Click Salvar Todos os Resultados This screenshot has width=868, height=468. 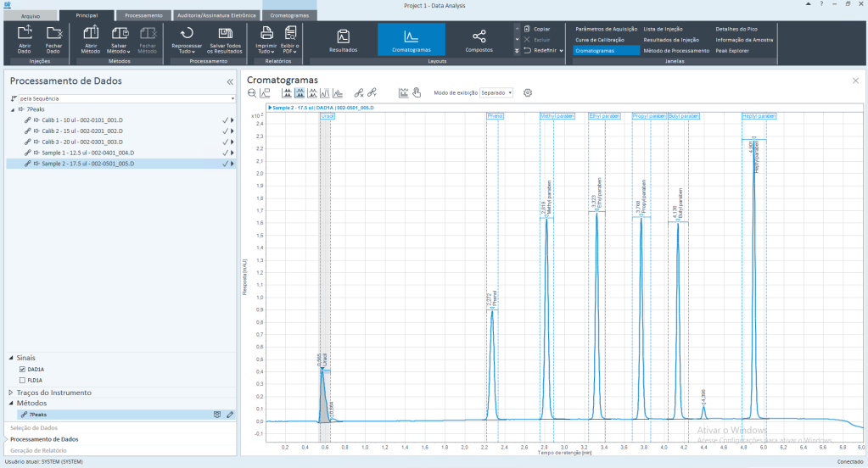225,39
